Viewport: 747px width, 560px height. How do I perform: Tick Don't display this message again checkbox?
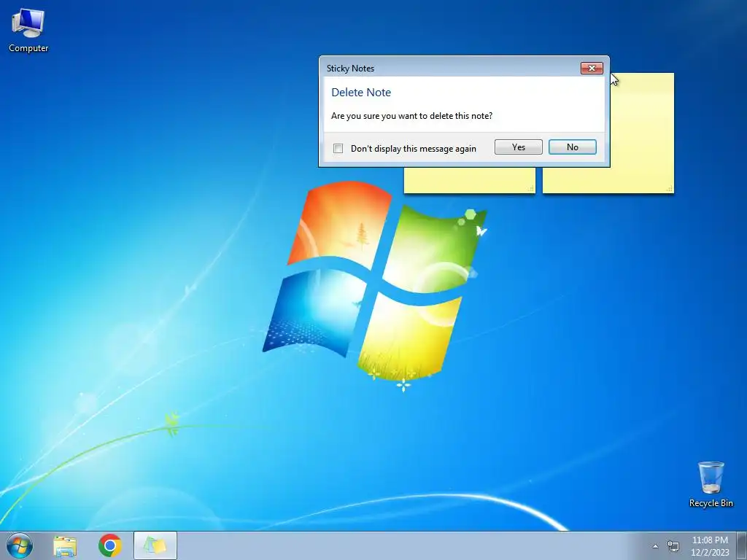(338, 149)
